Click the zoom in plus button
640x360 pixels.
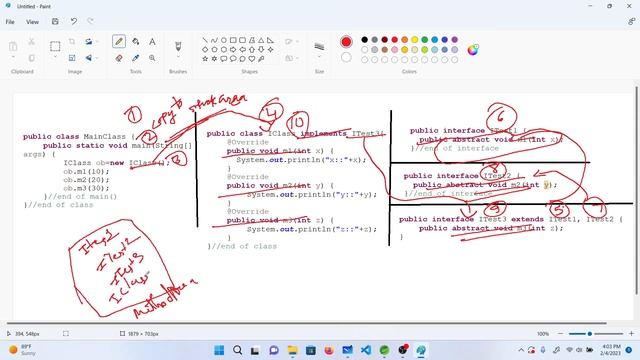click(631, 333)
